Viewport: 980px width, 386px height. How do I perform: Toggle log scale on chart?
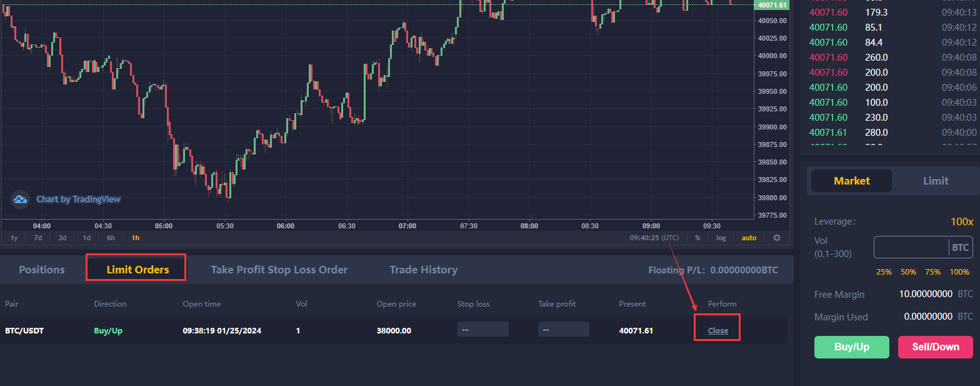[721, 238]
